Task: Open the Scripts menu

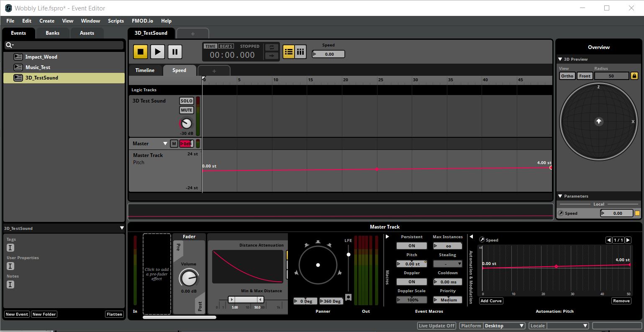Action: pos(116,21)
